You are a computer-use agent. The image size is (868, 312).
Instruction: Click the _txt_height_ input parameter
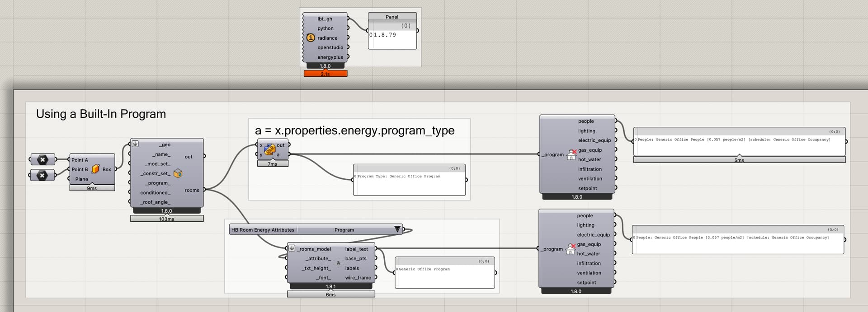pos(316,268)
